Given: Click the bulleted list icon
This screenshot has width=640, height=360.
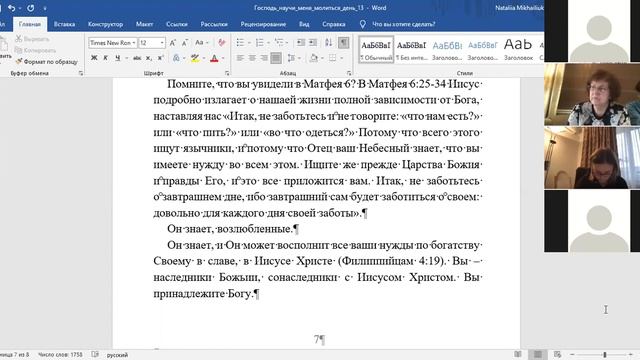Looking at the screenshot, I should pos(240,42).
